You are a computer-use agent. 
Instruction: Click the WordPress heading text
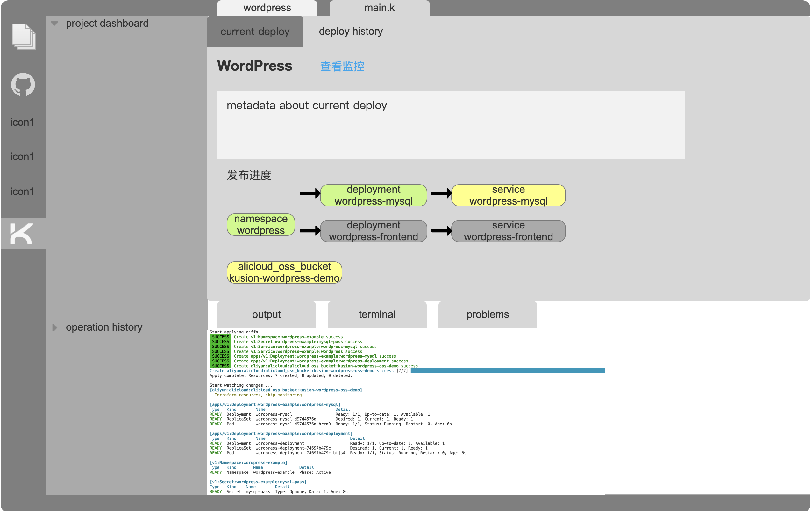255,66
